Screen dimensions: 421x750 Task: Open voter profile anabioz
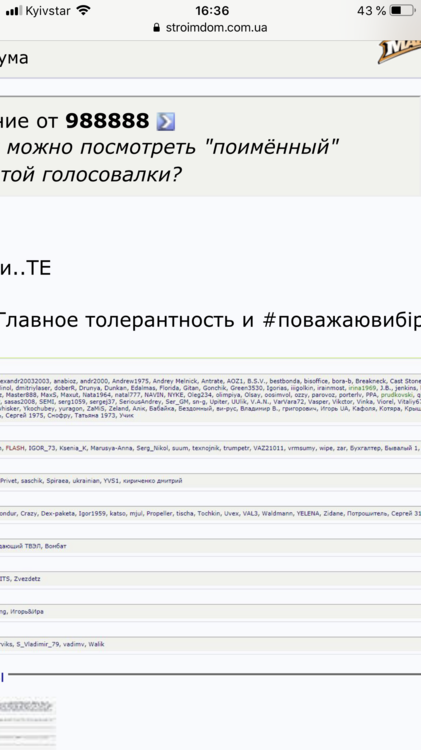tap(65, 382)
